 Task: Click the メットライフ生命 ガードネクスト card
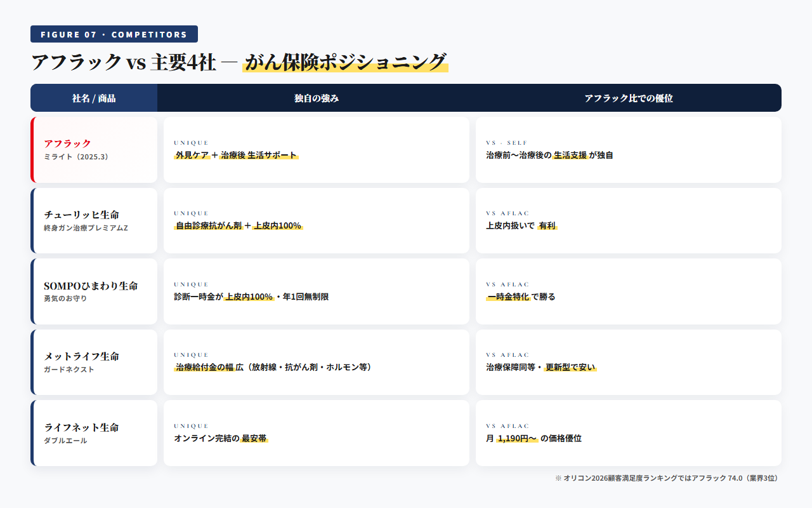pyautogui.click(x=93, y=362)
